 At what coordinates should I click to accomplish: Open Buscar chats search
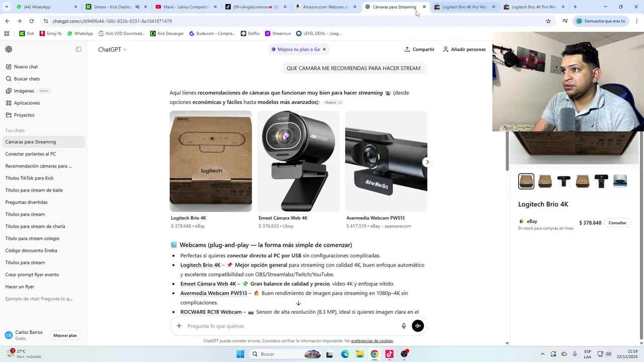pyautogui.click(x=27, y=79)
